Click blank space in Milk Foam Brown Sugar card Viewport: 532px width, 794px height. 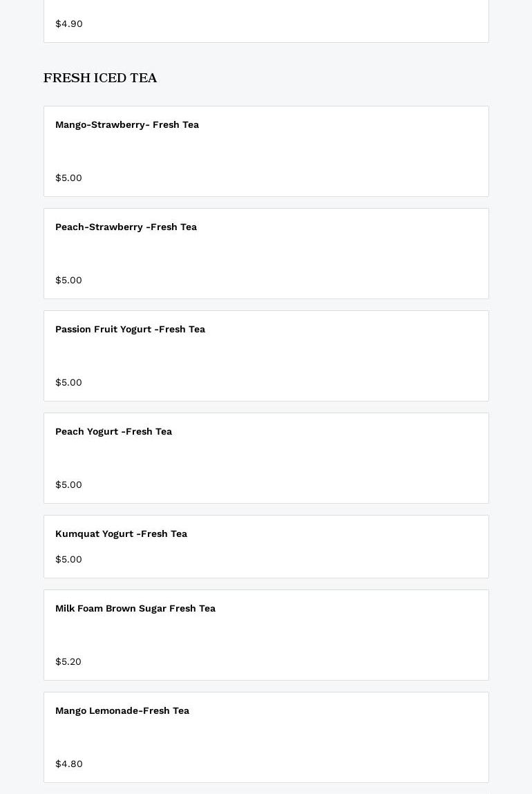tap(329, 635)
